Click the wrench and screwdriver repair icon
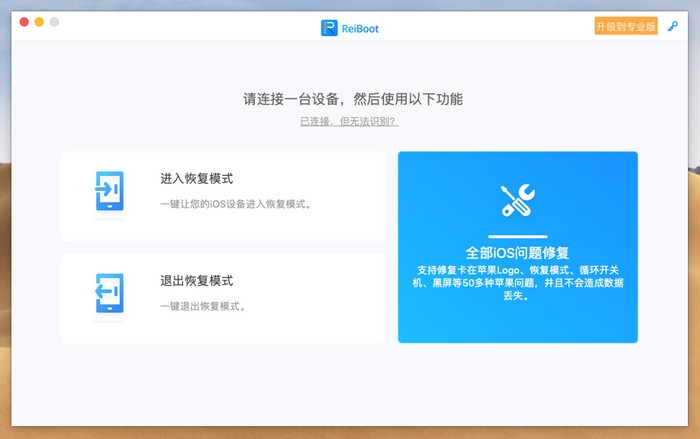 (517, 201)
